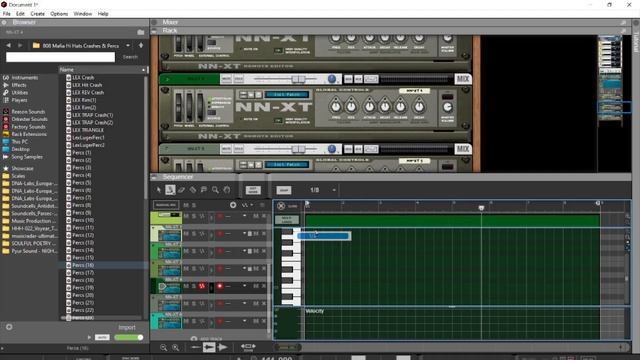The height and width of the screenshot is (360, 640).
Task: Click the browser forward arrow
Action: click(x=20, y=45)
